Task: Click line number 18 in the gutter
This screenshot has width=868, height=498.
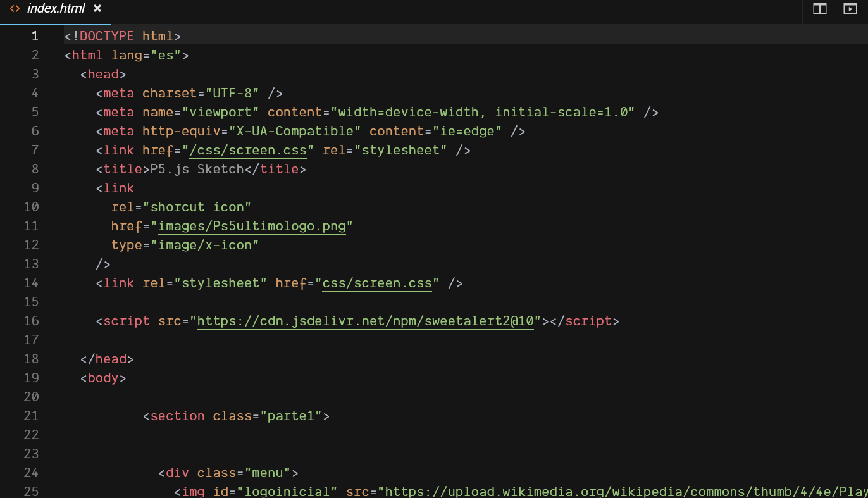Action: pos(31,359)
